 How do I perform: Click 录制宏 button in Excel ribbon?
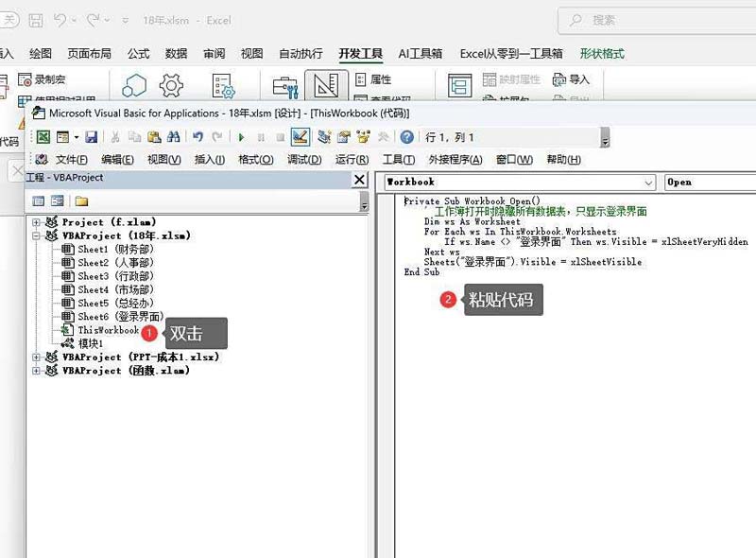pyautogui.click(x=42, y=79)
